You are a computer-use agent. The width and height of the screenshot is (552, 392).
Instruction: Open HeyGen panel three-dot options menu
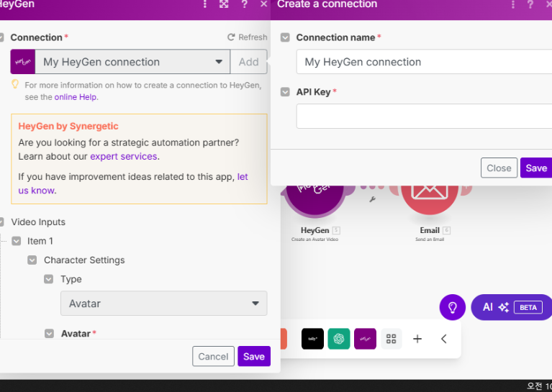pos(205,4)
